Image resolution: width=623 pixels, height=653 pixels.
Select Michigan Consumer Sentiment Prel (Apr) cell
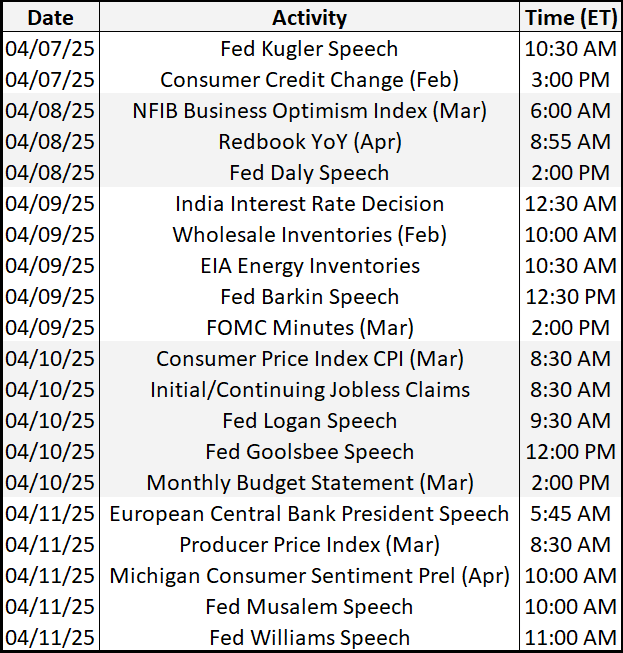pos(309,576)
